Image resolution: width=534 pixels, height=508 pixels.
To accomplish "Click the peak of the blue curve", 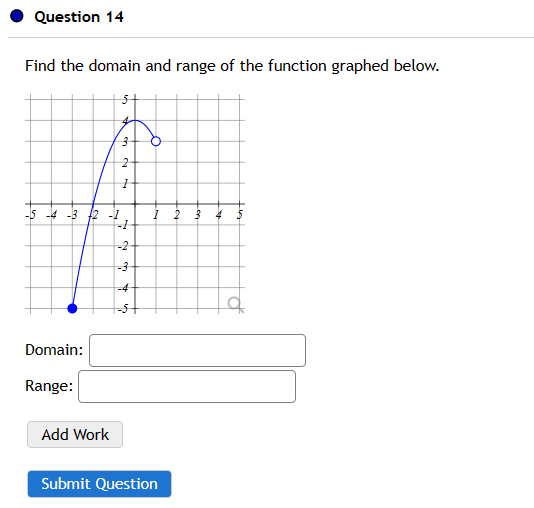I will [135, 120].
